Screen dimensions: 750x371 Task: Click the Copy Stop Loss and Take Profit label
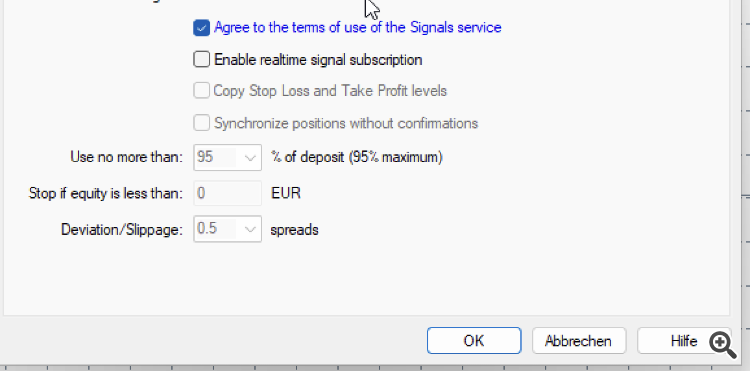click(x=330, y=91)
